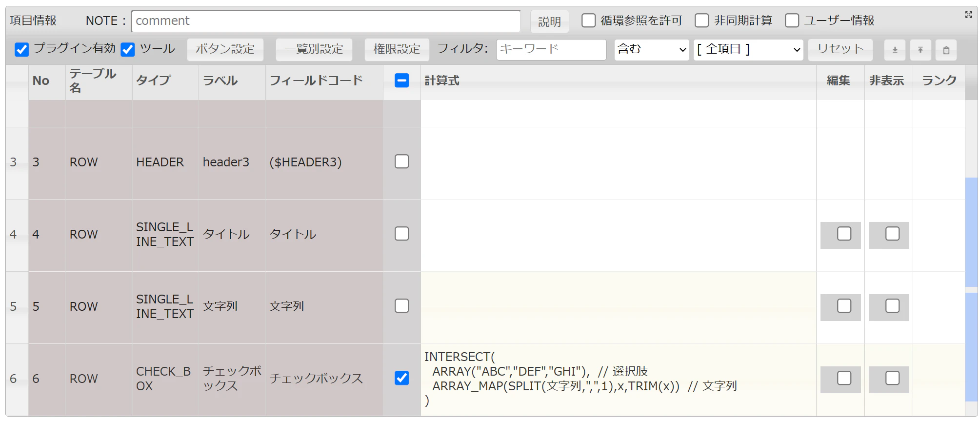Expand panel with the fullscreen arrows icon

pos(968,15)
